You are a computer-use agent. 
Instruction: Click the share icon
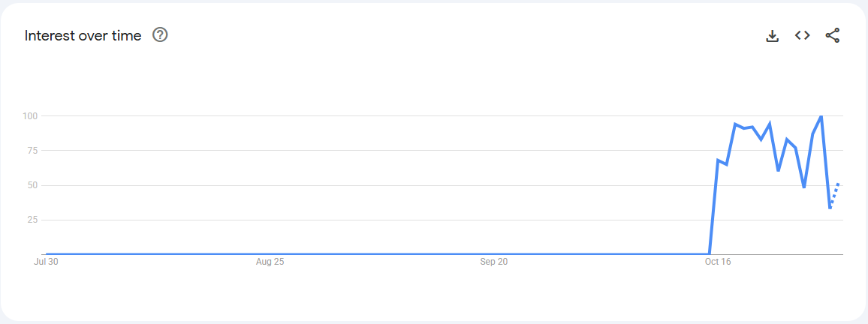[832, 35]
